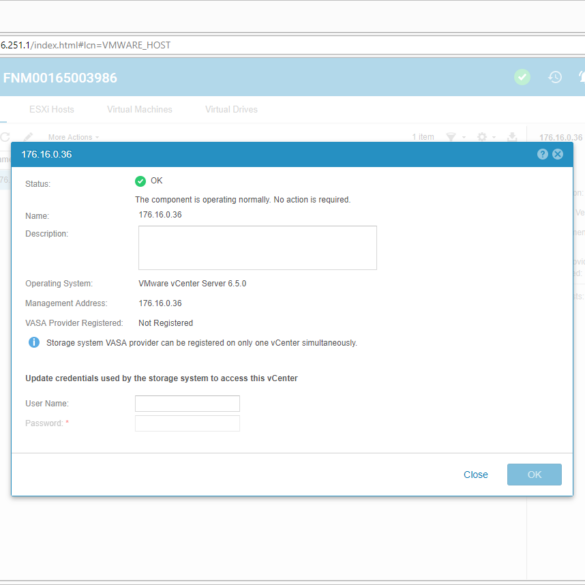This screenshot has width=585, height=585.
Task: Click the browser address bar URL
Action: (x=85, y=45)
